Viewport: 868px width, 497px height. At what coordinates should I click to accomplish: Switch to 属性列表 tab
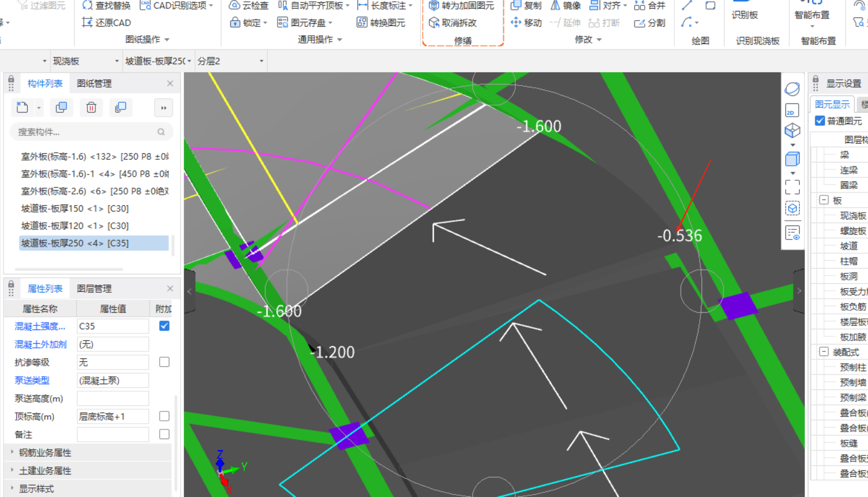pos(45,288)
